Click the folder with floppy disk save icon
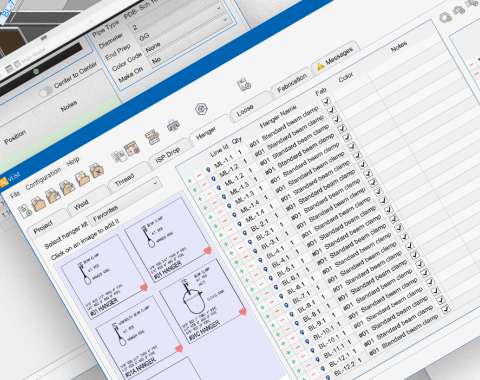 [x=53, y=196]
